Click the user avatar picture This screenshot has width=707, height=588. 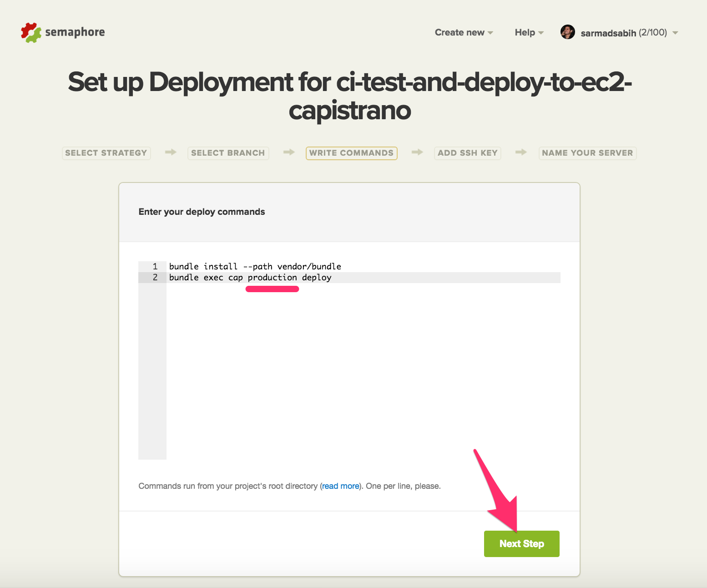click(568, 32)
